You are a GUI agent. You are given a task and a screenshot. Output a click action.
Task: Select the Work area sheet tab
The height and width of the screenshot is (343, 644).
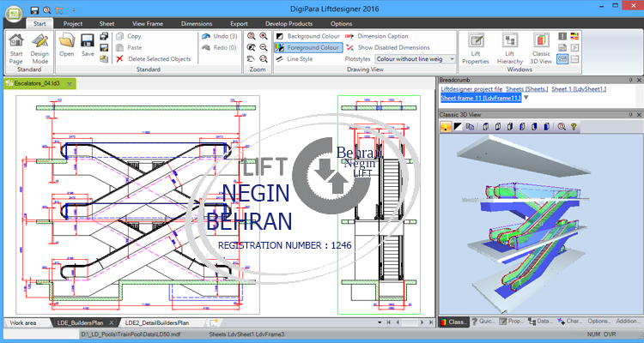point(22,323)
